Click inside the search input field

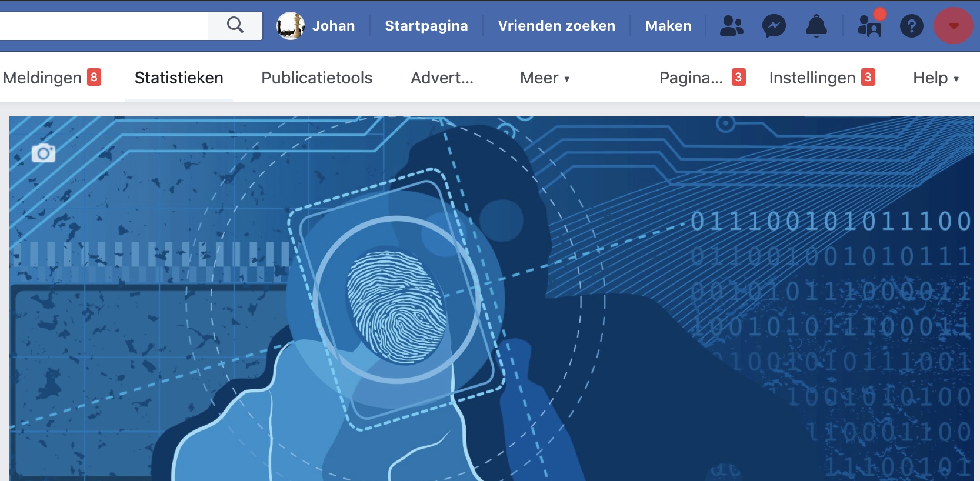103,25
